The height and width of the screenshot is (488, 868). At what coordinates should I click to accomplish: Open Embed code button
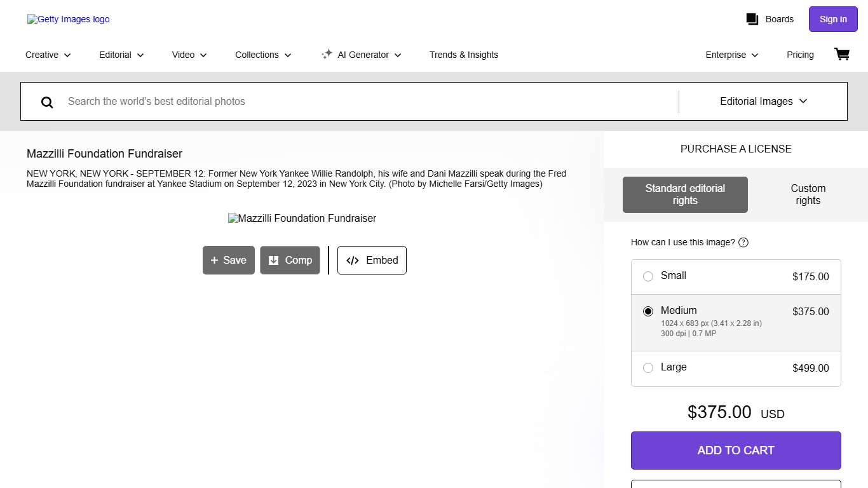(372, 260)
